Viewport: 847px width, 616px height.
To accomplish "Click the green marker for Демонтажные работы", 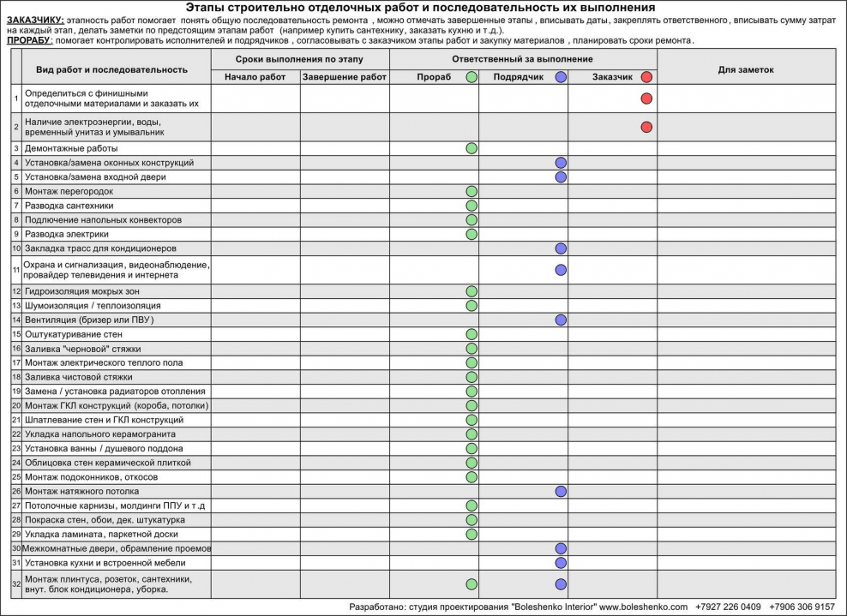I will [470, 148].
